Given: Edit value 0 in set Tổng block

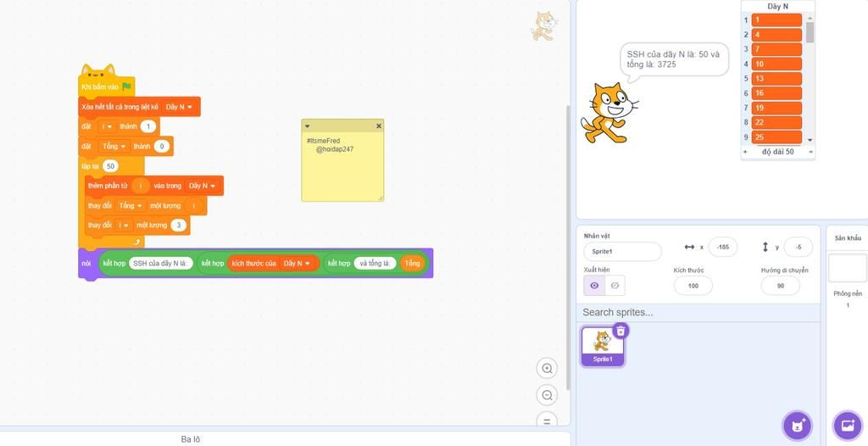Looking at the screenshot, I should [x=161, y=147].
